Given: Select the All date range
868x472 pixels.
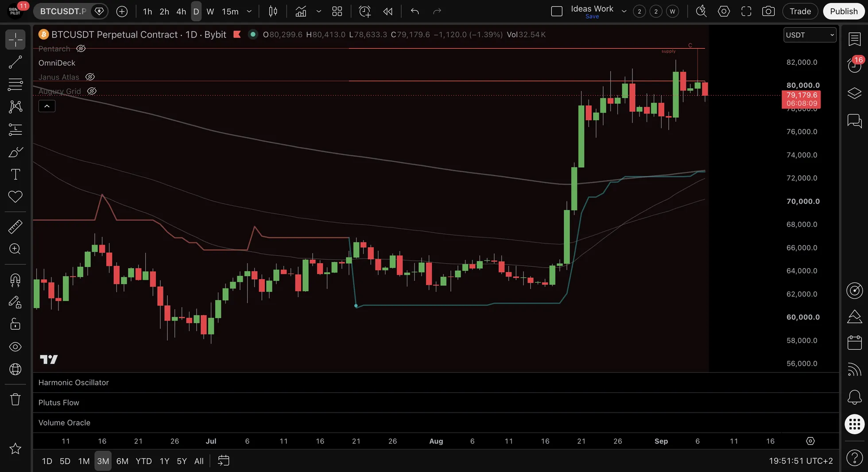Looking at the screenshot, I should tap(199, 461).
